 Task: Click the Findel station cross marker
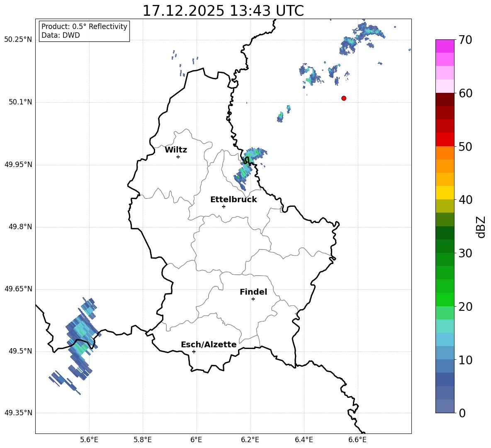(253, 299)
